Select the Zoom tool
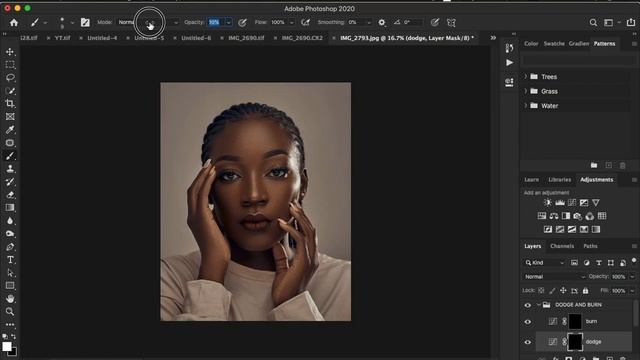640x360 pixels. (x=10, y=311)
